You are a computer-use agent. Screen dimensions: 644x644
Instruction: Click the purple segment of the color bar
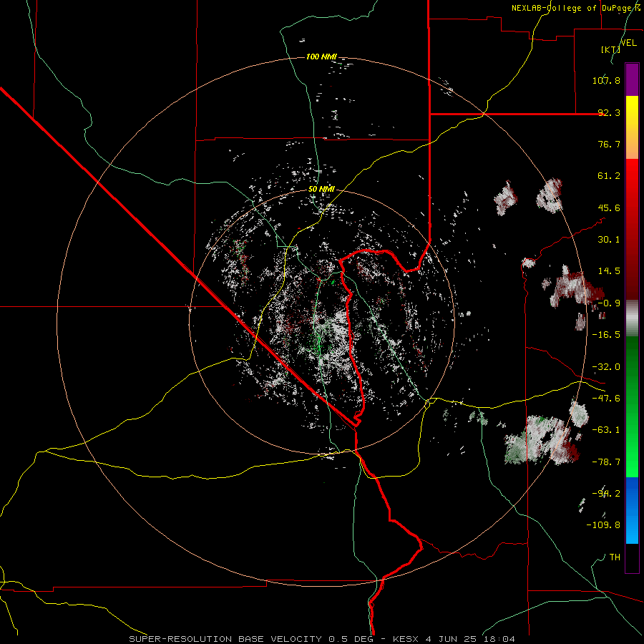coord(632,79)
